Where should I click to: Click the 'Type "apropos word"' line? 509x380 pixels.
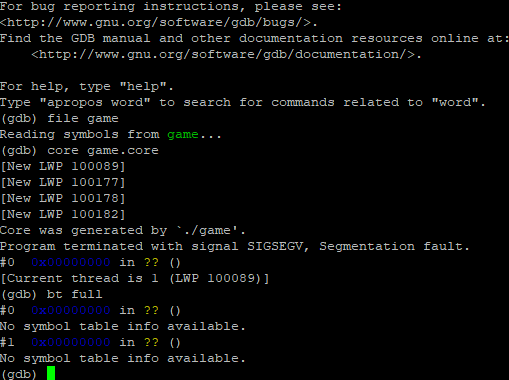coord(243,103)
